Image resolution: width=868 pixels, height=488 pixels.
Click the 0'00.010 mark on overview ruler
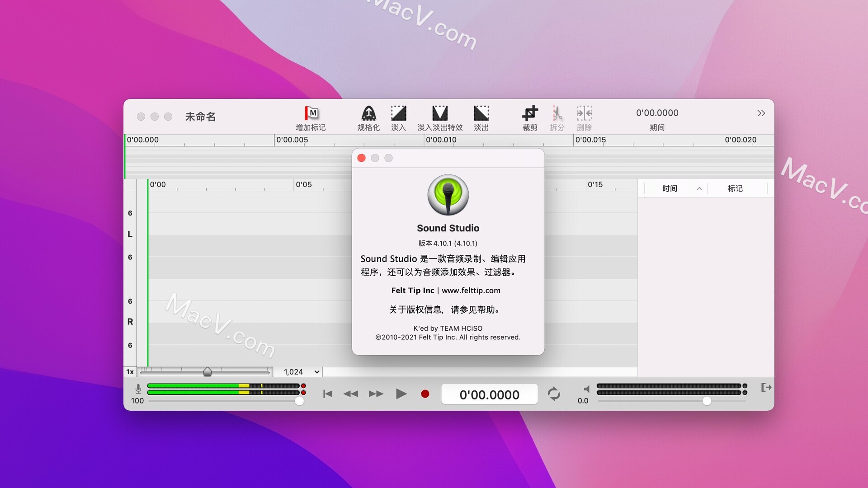click(441, 140)
